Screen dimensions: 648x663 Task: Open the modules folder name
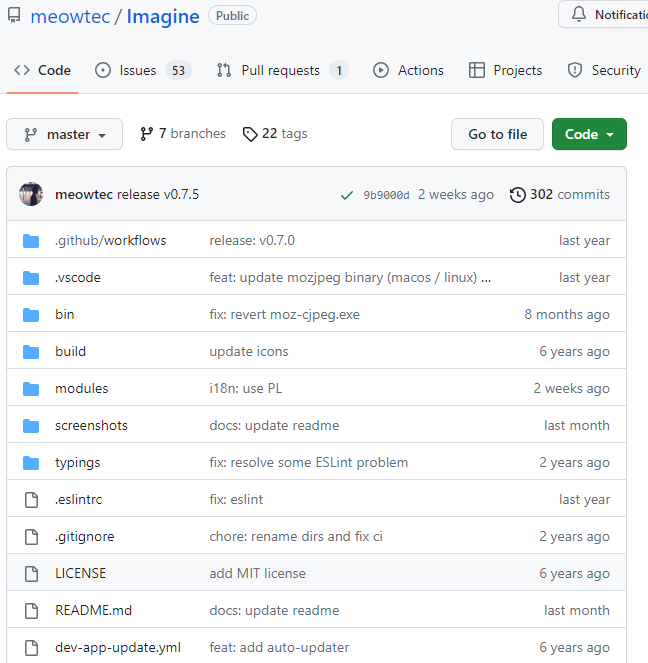(82, 389)
